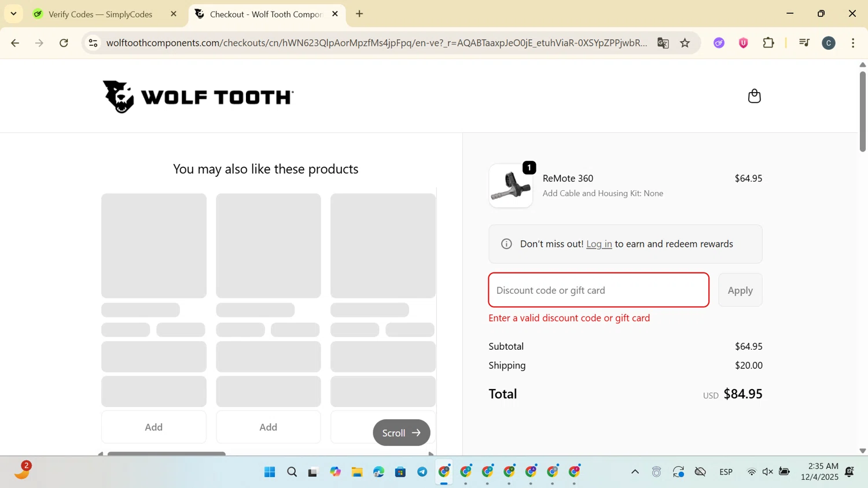The image size is (868, 488).
Task: Open the Chrome three-dot menu
Action: 854,43
